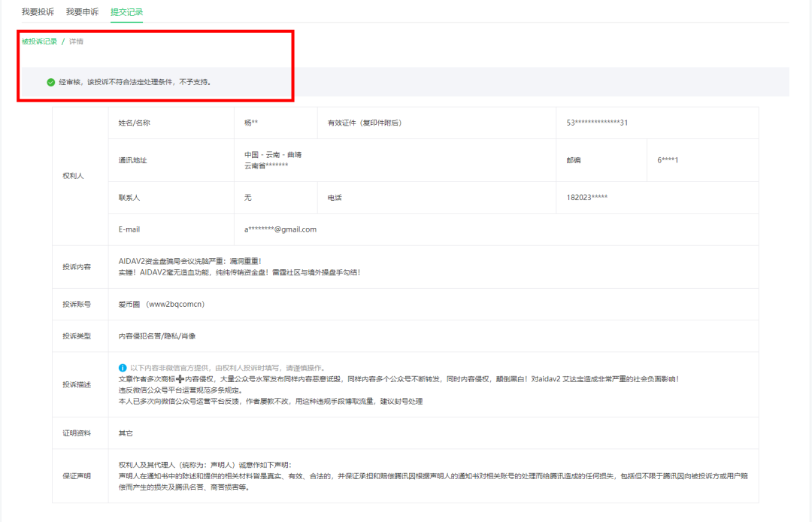Click the postal code 6****1
Viewport: 812px width, 522px height.
coord(668,160)
